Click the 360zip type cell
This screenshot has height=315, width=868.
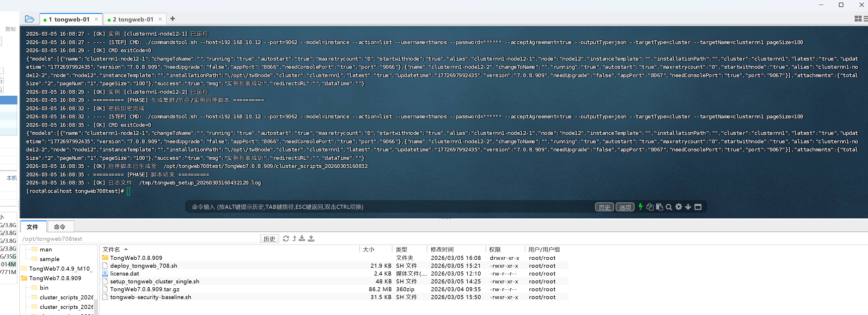[x=405, y=289]
